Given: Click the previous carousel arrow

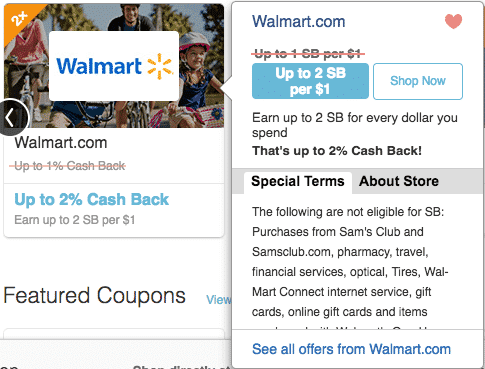Looking at the screenshot, I should tap(13, 117).
